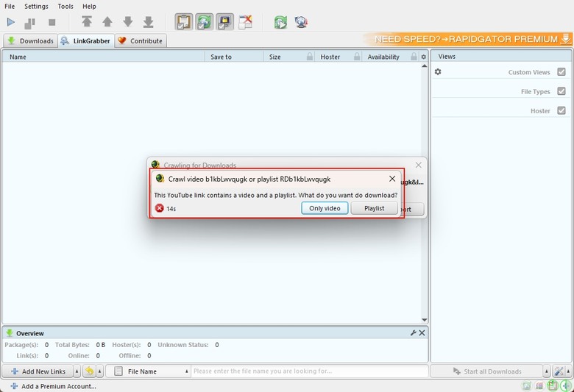Expand the Add New Links arrow menu
Screen dimensions: 574x392
pos(77,371)
